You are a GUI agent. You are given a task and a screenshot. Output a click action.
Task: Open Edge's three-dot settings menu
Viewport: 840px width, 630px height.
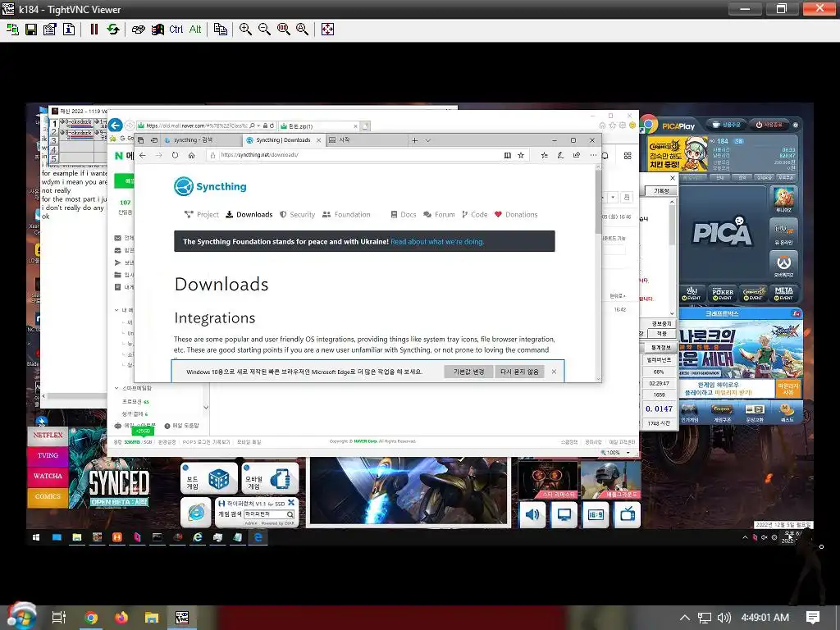[x=593, y=155]
